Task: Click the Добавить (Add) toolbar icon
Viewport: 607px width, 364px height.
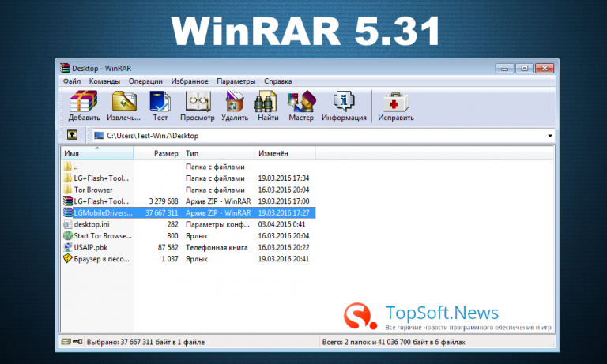Action: [84, 103]
